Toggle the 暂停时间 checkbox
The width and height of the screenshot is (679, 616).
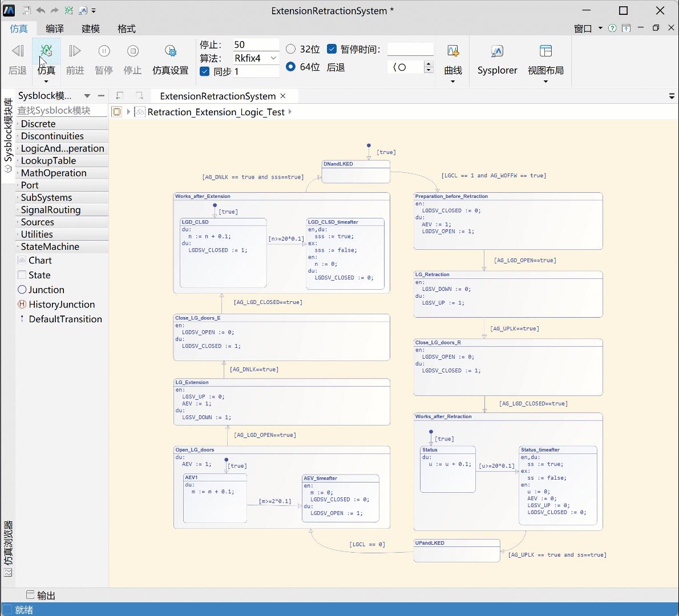332,49
